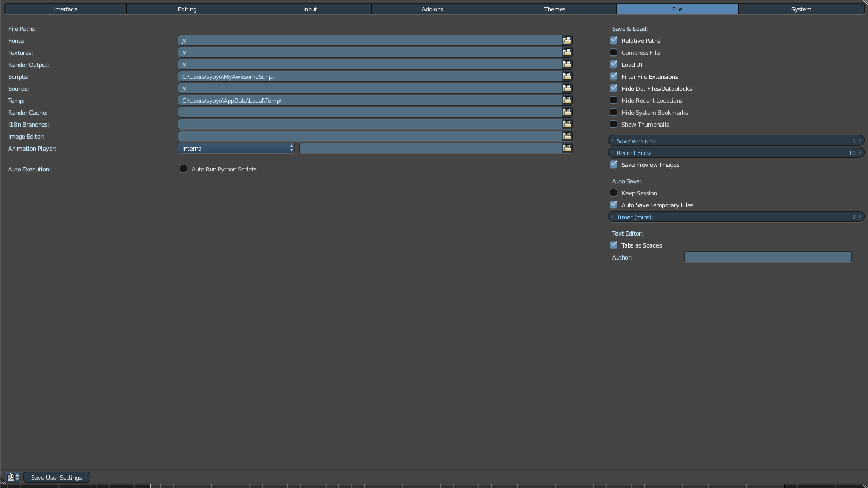Toggle Filter File Extensions
This screenshot has height=488, width=868.
tap(614, 76)
